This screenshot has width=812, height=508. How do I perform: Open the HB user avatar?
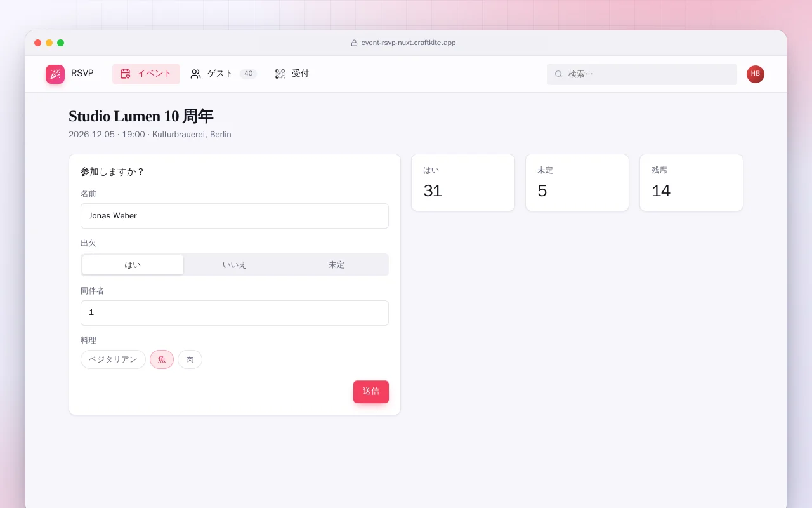click(756, 74)
